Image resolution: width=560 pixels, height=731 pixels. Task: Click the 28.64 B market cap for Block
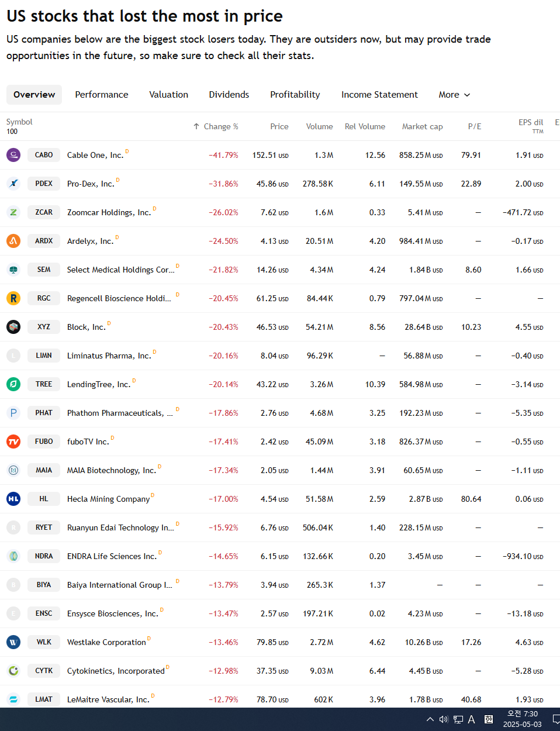pos(424,327)
